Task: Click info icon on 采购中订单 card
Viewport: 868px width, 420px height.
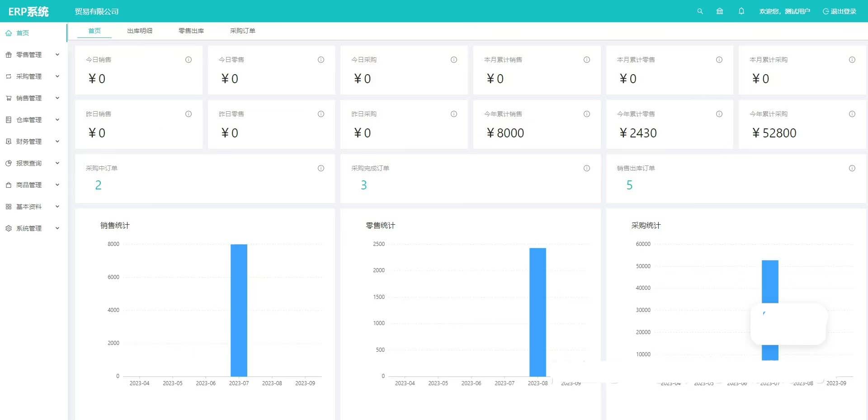Action: coord(321,168)
